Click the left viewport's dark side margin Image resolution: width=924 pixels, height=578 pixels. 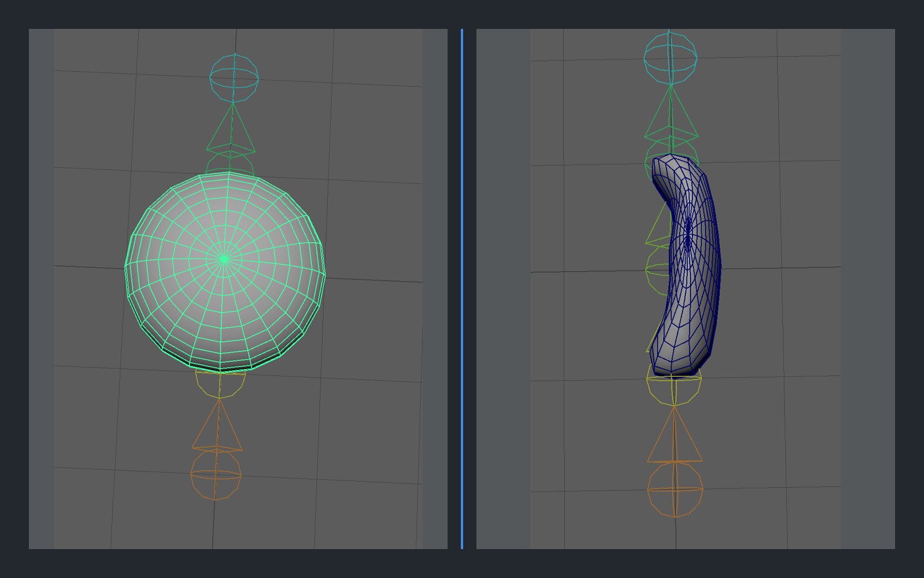click(42, 289)
